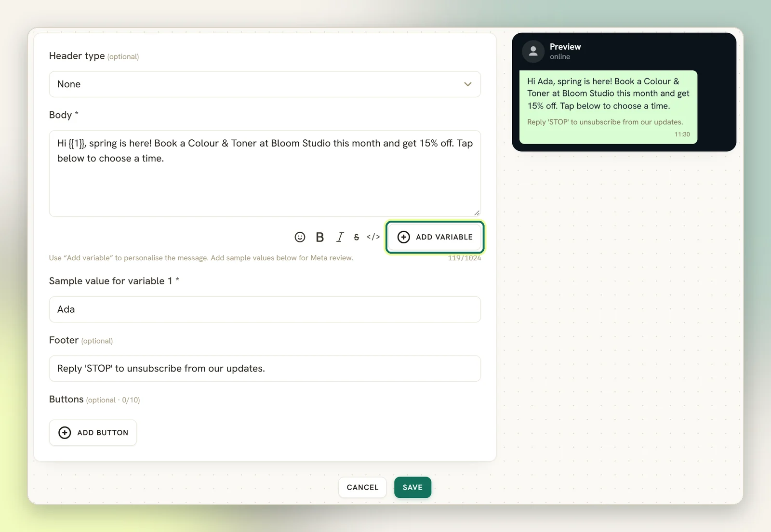The image size is (771, 532).
Task: Click the '11:30' timestamp in preview
Action: (682, 134)
